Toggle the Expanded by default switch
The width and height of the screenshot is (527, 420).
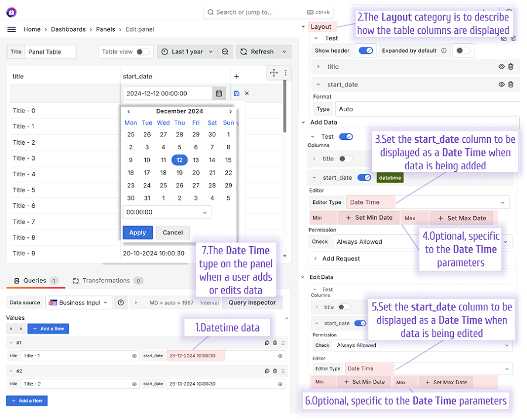coord(463,50)
